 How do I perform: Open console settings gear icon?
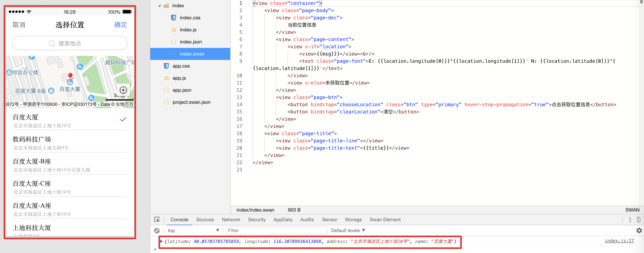point(639,230)
